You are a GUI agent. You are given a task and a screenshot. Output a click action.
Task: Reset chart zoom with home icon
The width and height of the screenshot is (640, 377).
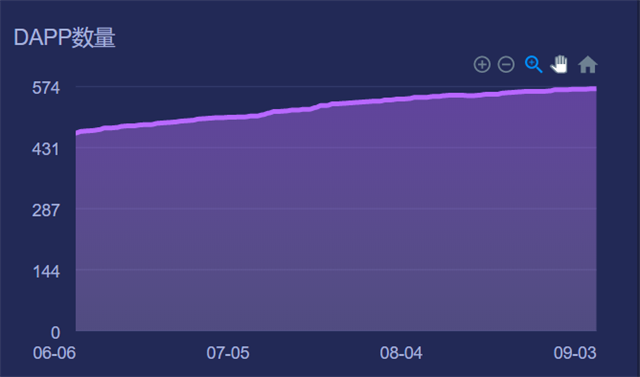tap(588, 64)
